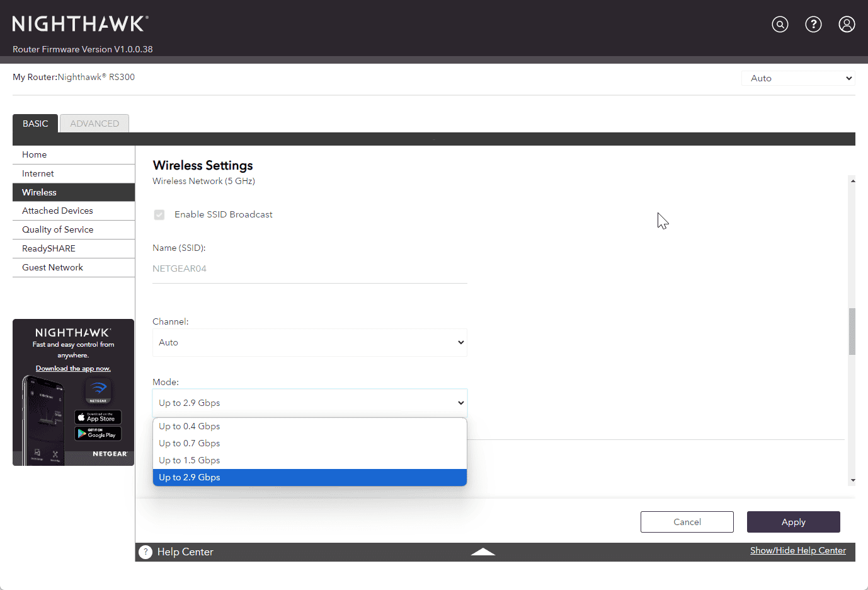Click the App Store download badge
Viewport: 868px width, 590px height.
[x=98, y=417]
